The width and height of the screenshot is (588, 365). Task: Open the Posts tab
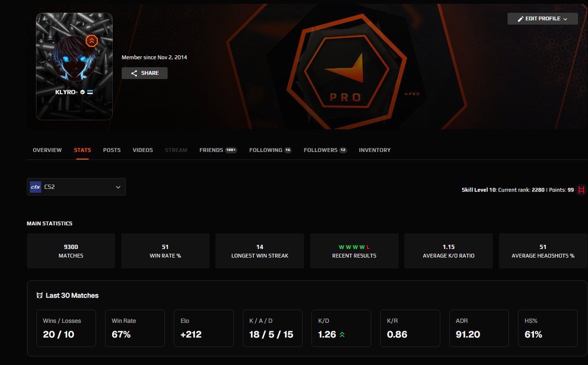coord(112,150)
